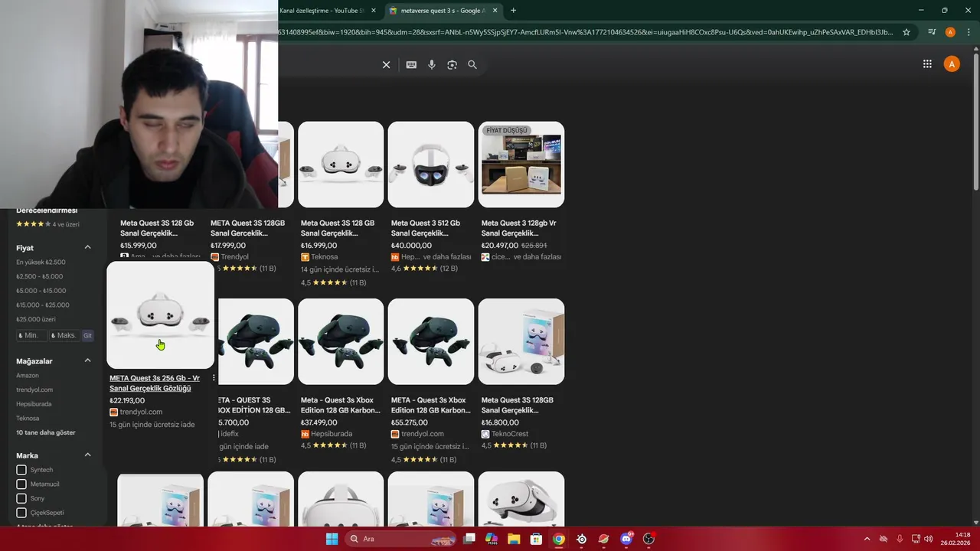Filter by the trendyol.com store
The width and height of the screenshot is (980, 551).
(x=34, y=390)
